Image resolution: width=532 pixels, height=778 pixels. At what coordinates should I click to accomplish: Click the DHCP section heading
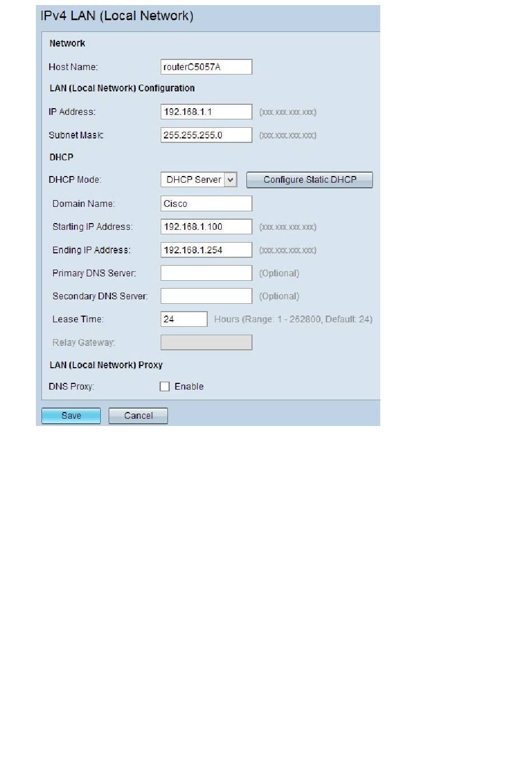(x=61, y=157)
